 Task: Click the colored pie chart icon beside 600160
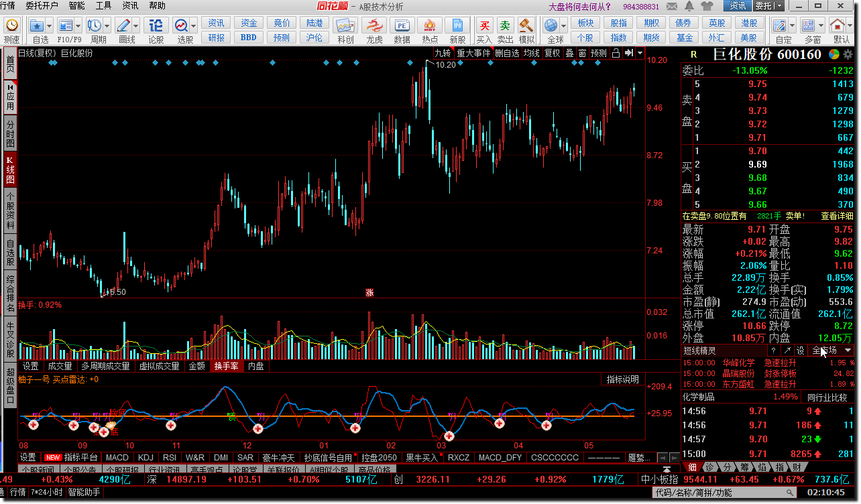pyautogui.click(x=834, y=54)
